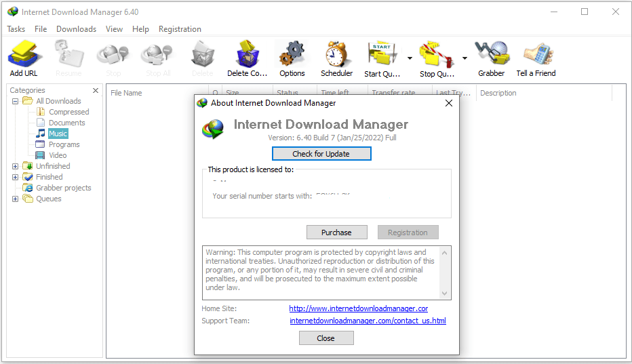Click the Purchase button

point(336,232)
